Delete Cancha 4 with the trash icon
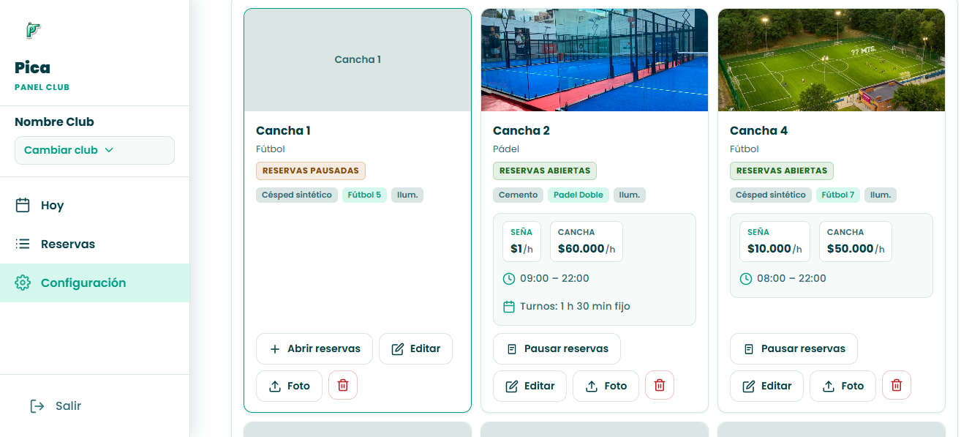Screen dimensions: 980x437 [897, 385]
